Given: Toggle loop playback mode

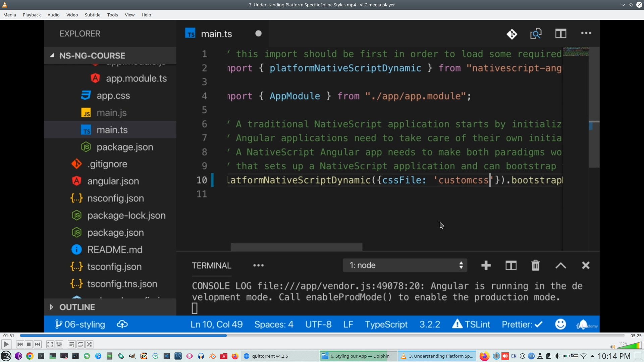Looking at the screenshot, I should (x=80, y=344).
